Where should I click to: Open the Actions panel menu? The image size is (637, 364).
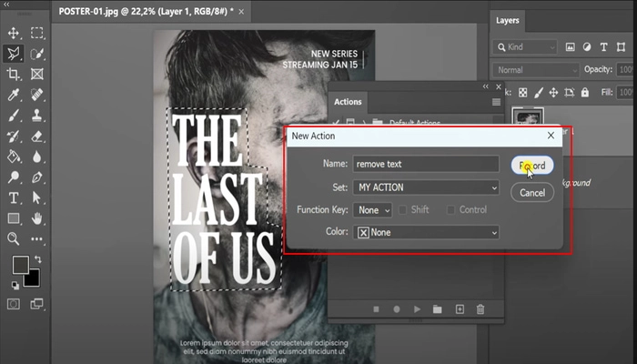coord(496,102)
